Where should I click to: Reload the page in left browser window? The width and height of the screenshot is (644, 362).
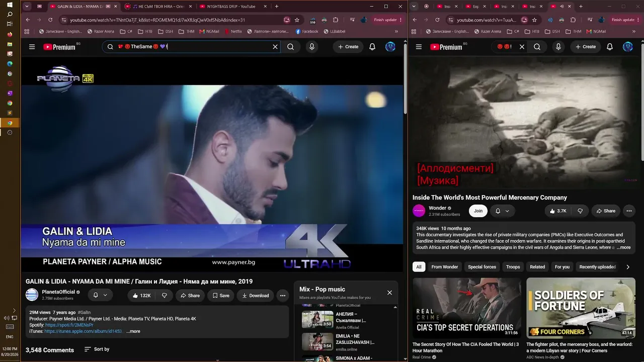point(50,20)
